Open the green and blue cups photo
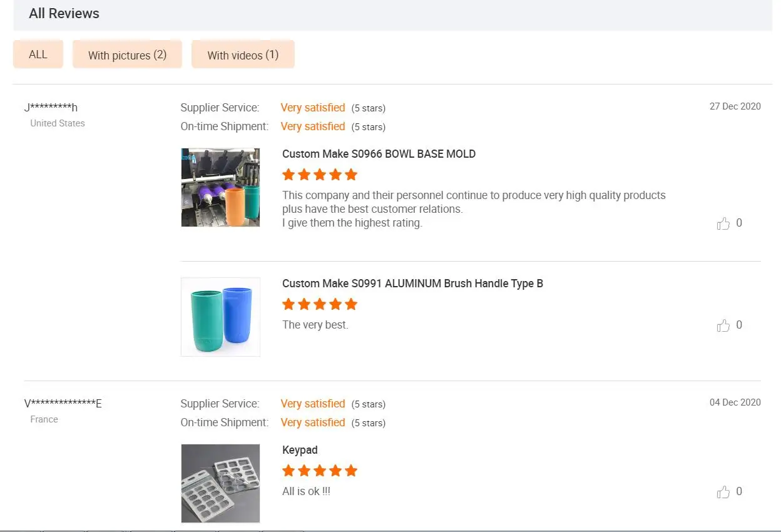The width and height of the screenshot is (781, 532). coord(220,317)
